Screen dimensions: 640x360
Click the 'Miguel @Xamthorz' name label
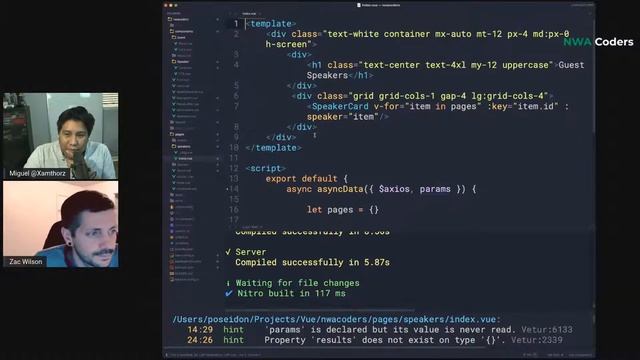[x=37, y=173]
